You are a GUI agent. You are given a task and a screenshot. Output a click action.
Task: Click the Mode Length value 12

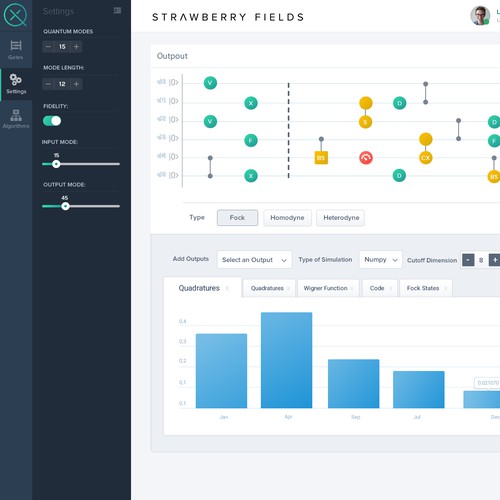tap(62, 84)
